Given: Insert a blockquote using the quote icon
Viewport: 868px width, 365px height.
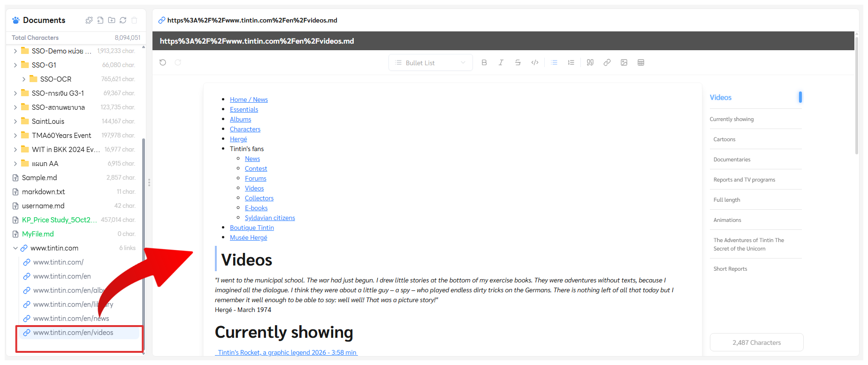Looking at the screenshot, I should click(590, 62).
